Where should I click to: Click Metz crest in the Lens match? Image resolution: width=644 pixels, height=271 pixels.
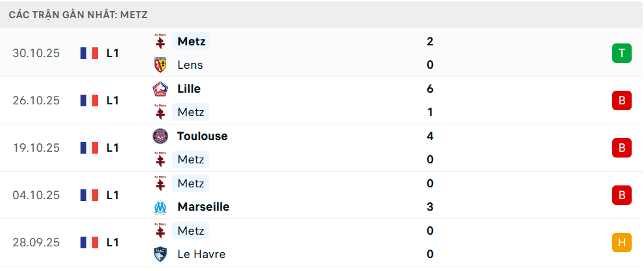(160, 41)
